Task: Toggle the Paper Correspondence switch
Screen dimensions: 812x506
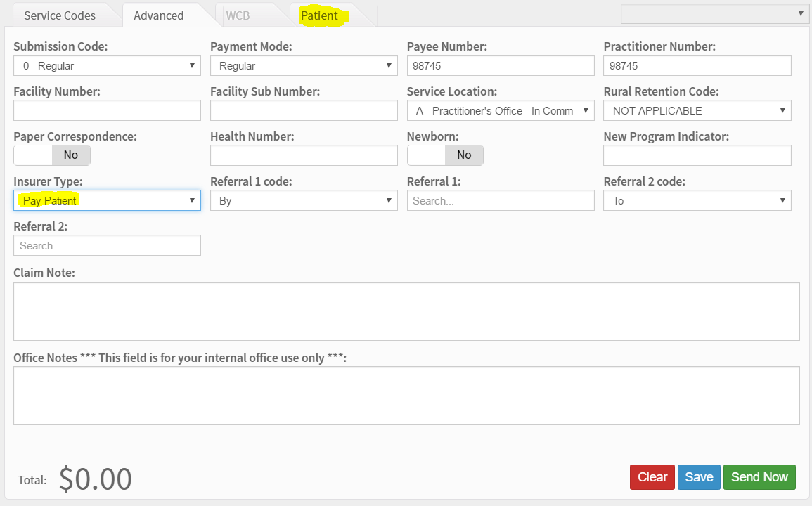Action: (x=52, y=155)
